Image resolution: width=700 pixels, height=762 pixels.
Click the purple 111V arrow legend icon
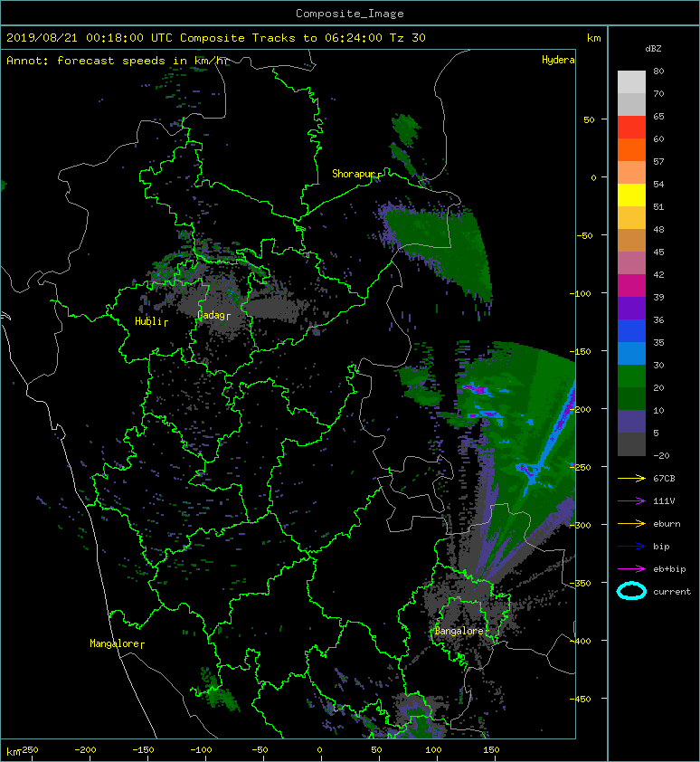click(x=631, y=501)
